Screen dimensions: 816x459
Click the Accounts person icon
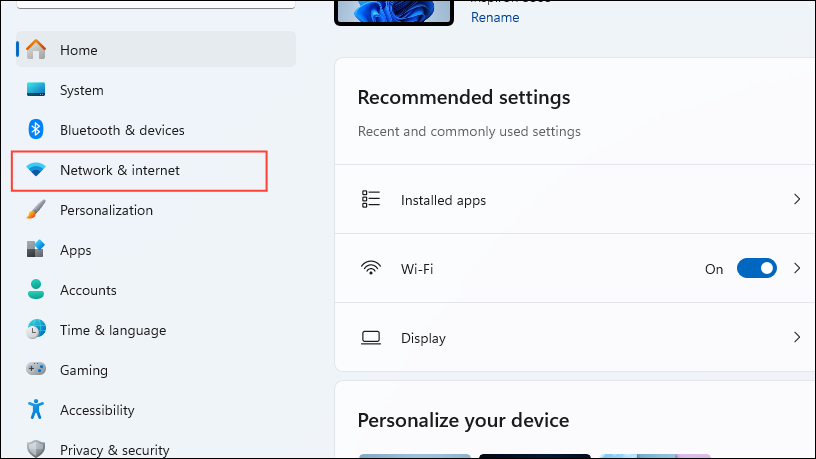click(36, 289)
